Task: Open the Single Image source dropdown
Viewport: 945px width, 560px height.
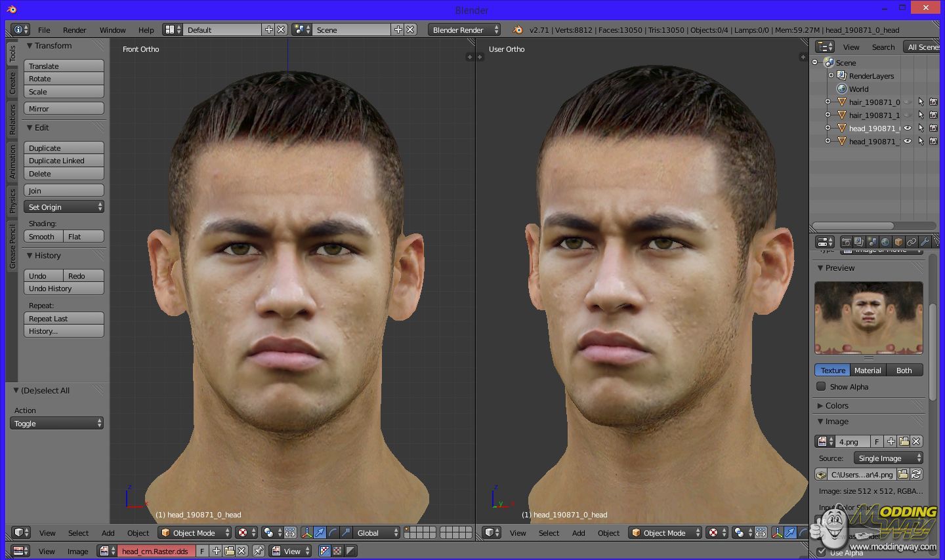Action: point(888,458)
